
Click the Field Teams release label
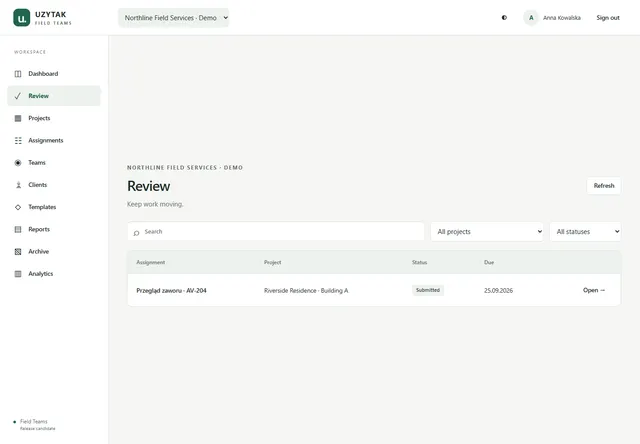pos(34,424)
